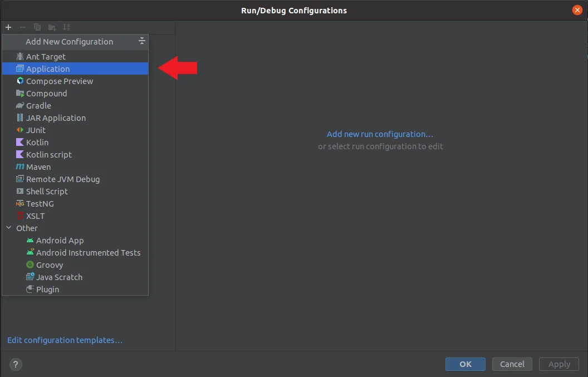Select the Kotlin script entry

(x=75, y=155)
